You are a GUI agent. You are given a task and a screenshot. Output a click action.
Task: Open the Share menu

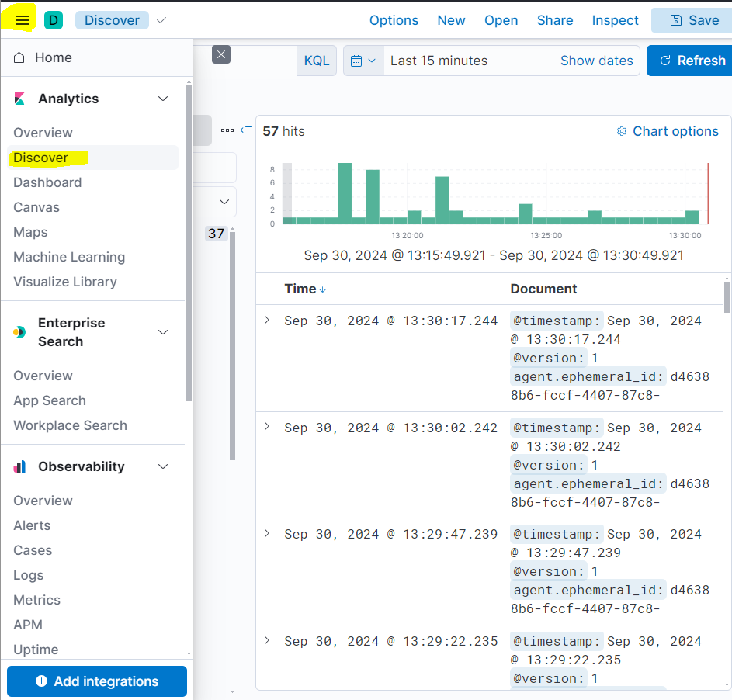click(x=554, y=20)
